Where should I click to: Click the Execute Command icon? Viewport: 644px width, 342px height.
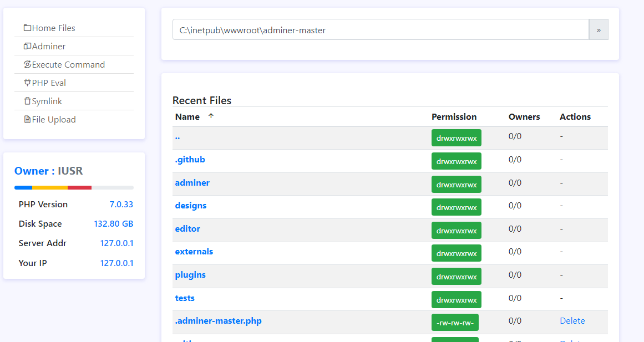coord(28,64)
